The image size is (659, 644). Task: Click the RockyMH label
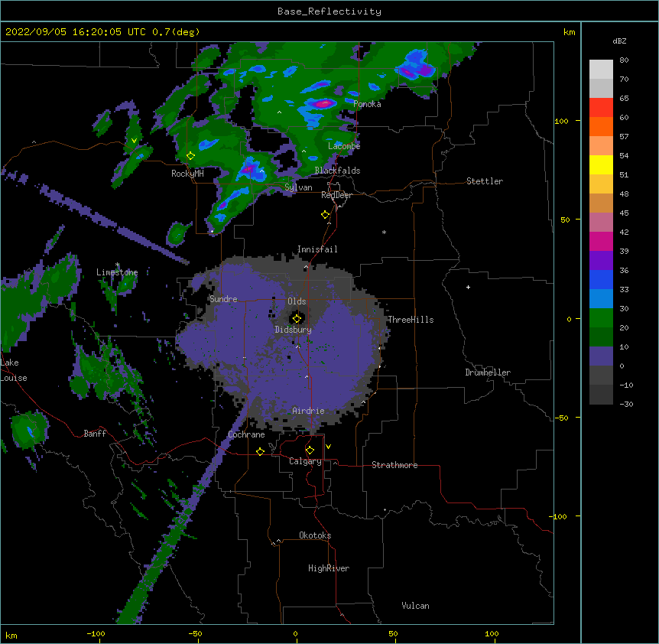[x=187, y=174]
